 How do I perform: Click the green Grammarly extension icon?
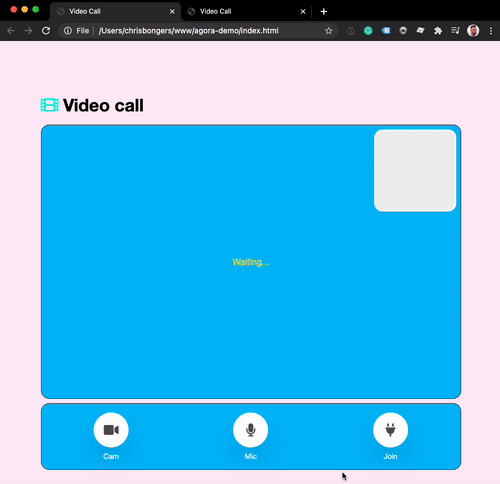tap(368, 31)
